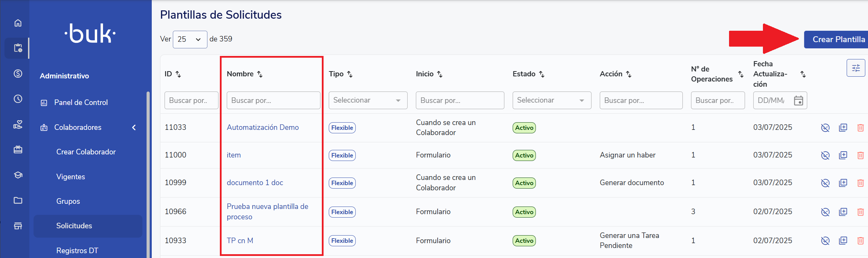Image resolution: width=868 pixels, height=258 pixels.
Task: Open the documento 1 doc link
Action: (255, 183)
